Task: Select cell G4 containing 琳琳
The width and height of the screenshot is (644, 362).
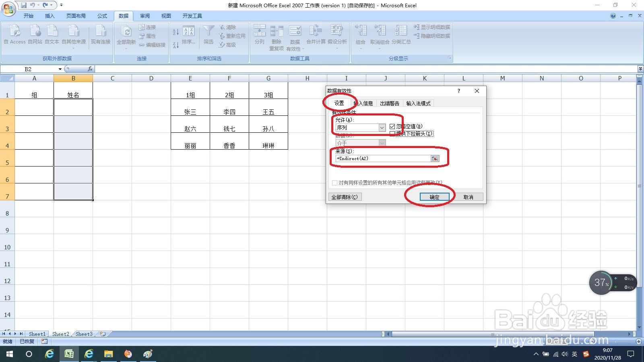Action: tap(268, 141)
